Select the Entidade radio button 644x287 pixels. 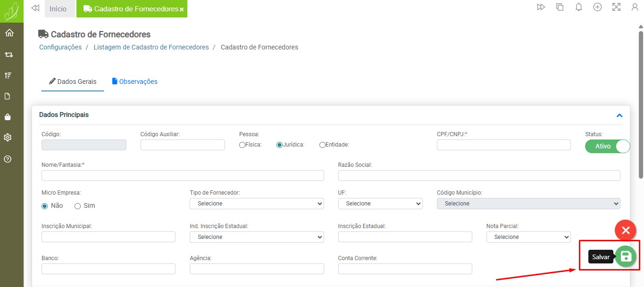pyautogui.click(x=322, y=145)
